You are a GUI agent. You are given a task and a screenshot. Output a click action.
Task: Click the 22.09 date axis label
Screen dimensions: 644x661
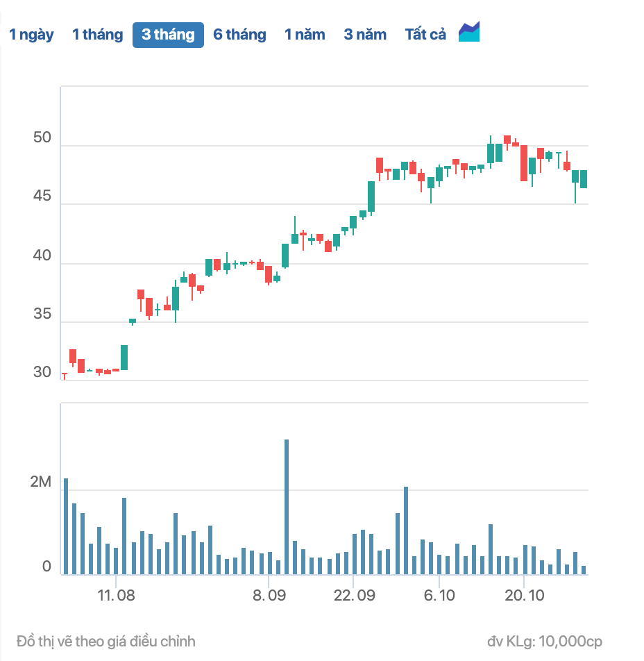(x=353, y=596)
